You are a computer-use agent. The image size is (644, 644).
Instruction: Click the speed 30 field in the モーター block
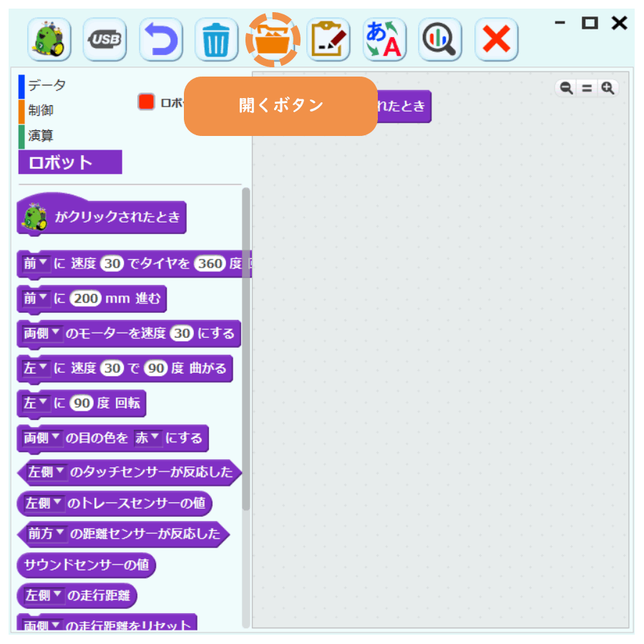(182, 333)
